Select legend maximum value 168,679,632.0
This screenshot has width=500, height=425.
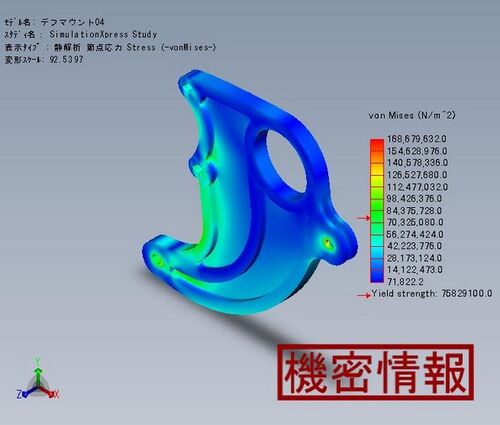(x=417, y=139)
